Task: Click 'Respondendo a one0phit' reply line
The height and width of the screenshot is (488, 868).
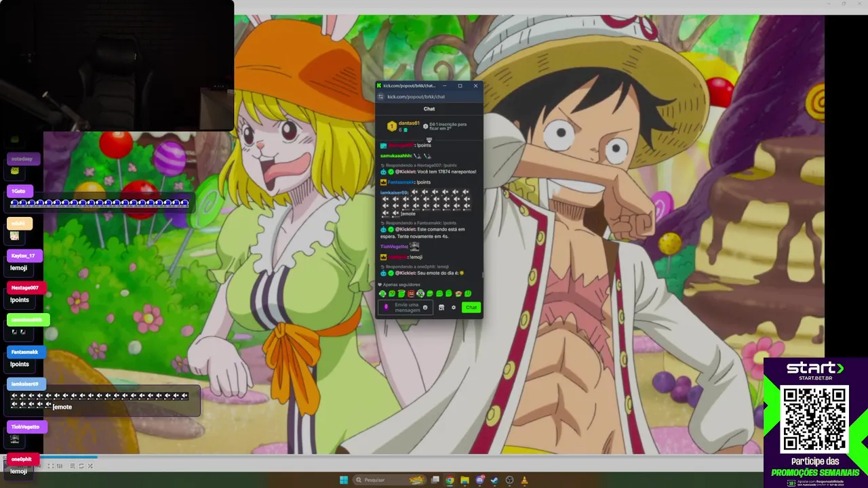Action: [x=415, y=267]
